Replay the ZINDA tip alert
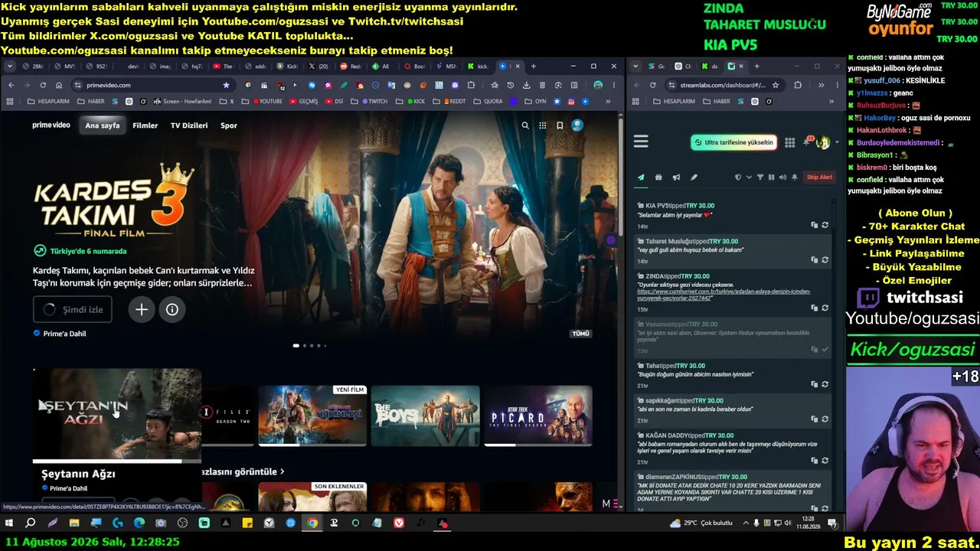 tap(825, 308)
